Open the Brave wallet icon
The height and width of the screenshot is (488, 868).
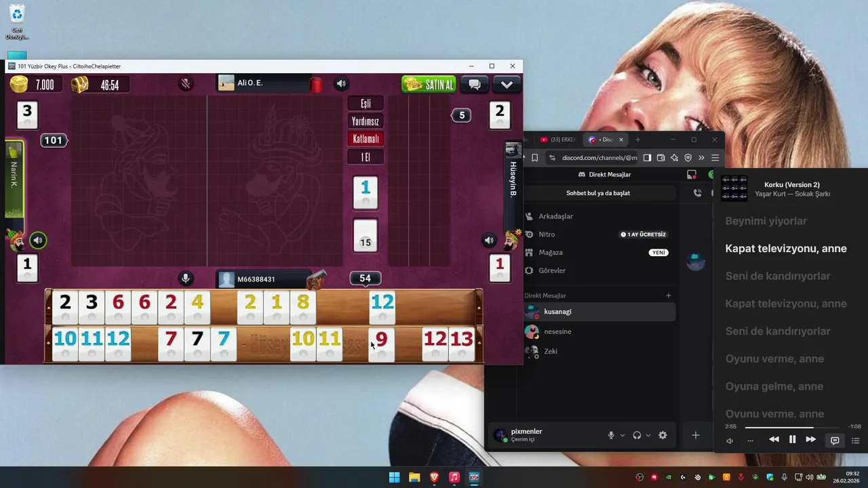[x=660, y=158]
